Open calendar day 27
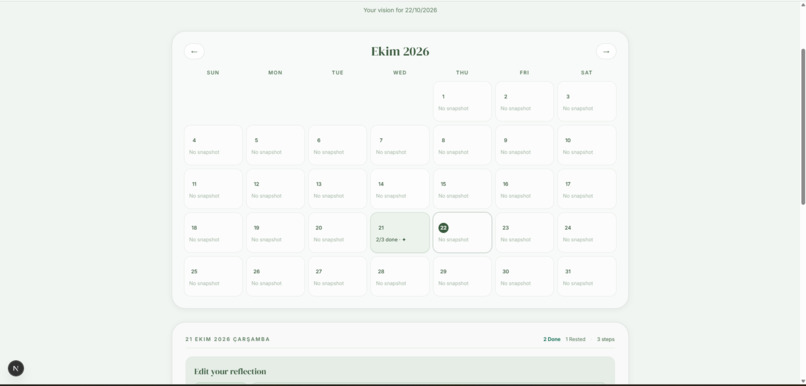 338,276
